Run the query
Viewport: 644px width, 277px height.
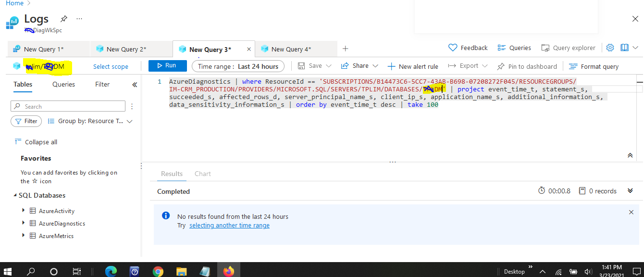pos(167,66)
